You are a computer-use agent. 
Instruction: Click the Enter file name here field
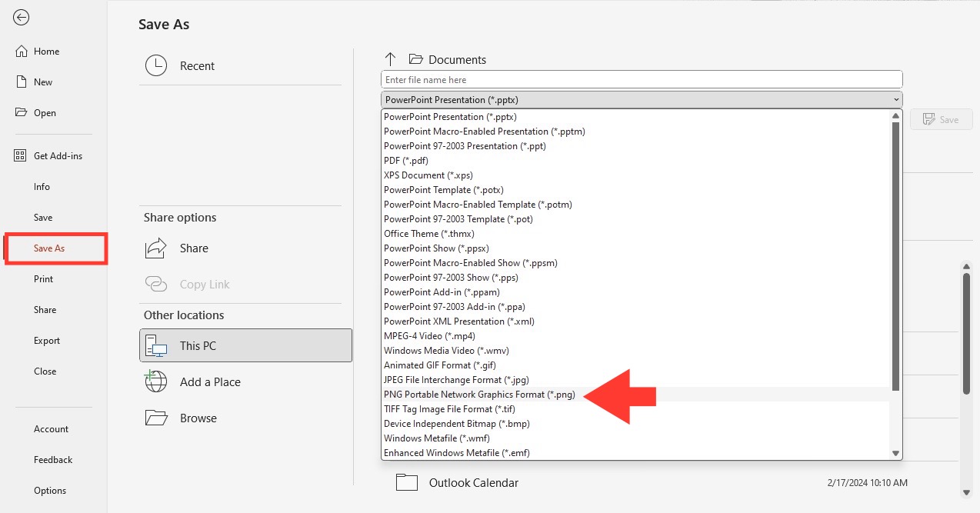[x=642, y=79]
